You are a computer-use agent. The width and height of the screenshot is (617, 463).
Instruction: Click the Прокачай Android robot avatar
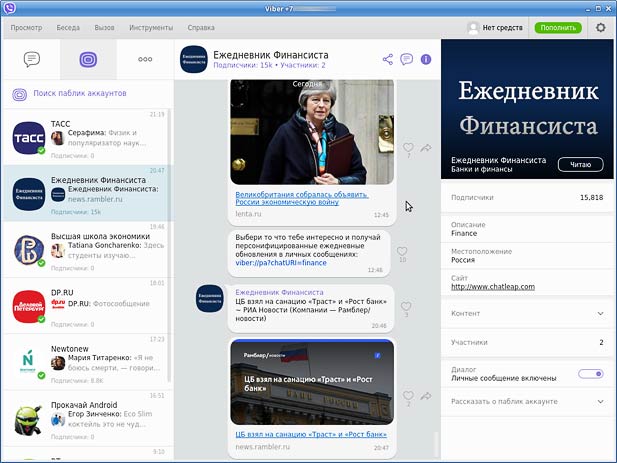click(29, 419)
